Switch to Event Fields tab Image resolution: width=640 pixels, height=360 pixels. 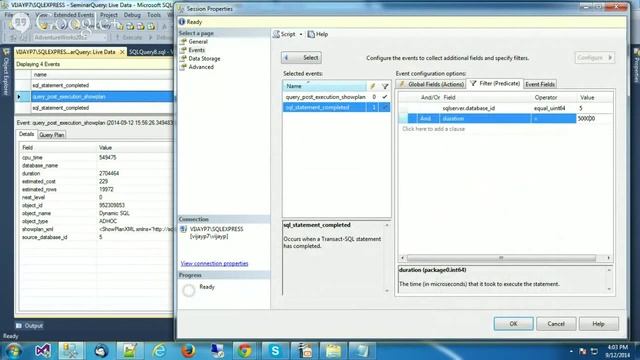point(540,84)
